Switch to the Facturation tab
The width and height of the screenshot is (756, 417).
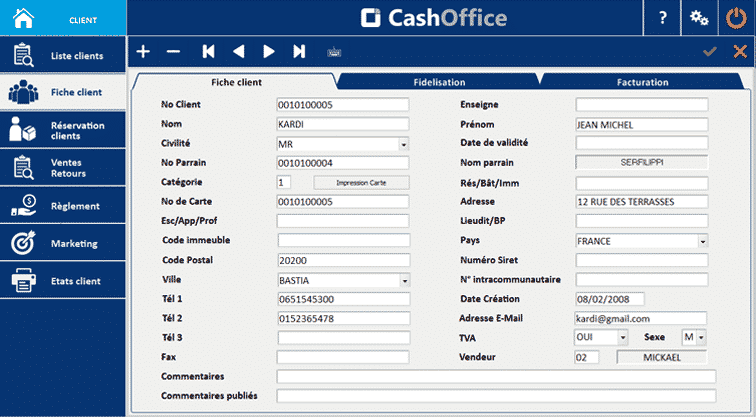coord(642,82)
